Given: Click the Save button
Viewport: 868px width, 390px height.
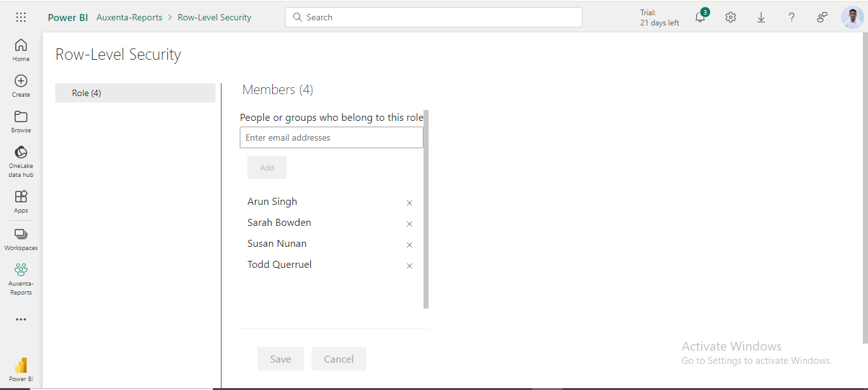Looking at the screenshot, I should (280, 359).
